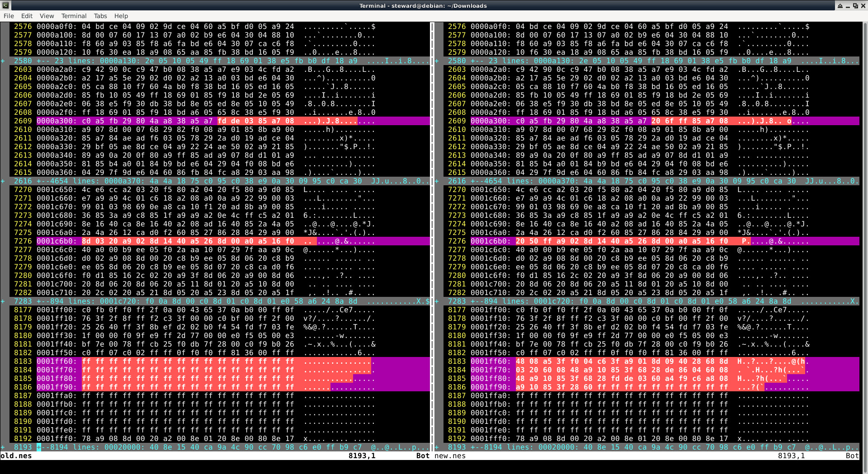Screen dimensions: 868x474
Task: Expand left pane fold of 894 lines
Action: (x=215, y=301)
